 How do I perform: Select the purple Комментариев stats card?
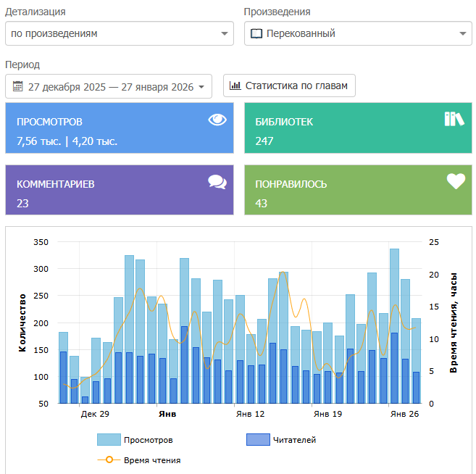coord(120,190)
